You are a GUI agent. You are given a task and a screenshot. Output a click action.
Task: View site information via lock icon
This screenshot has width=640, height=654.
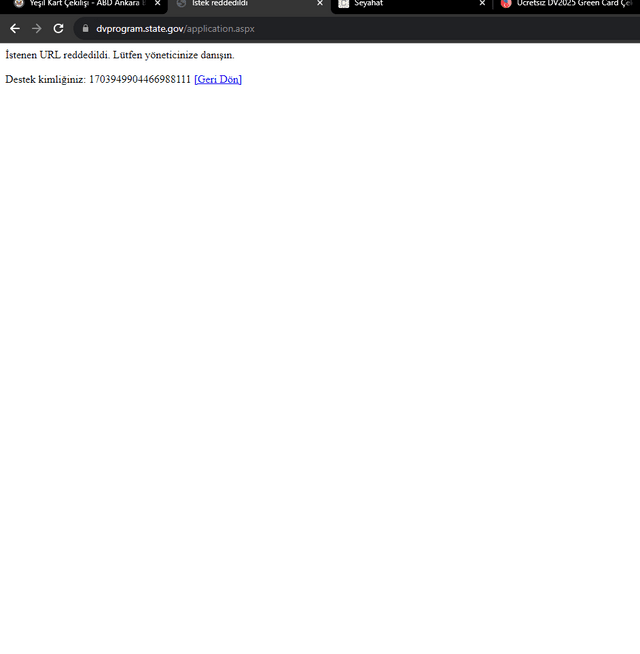point(86,28)
